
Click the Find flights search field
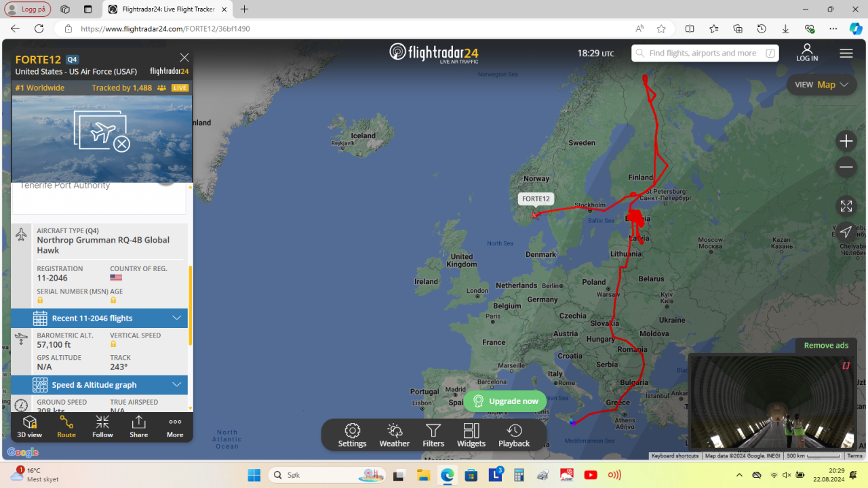(x=705, y=53)
